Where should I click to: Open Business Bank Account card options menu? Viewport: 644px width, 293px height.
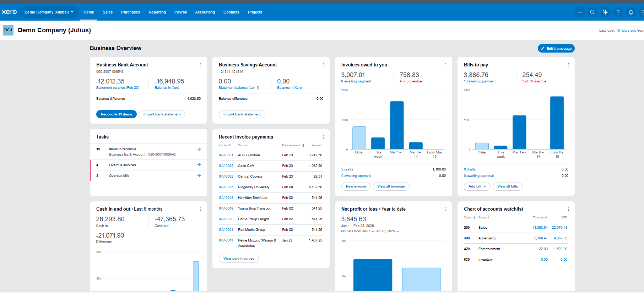point(201,65)
